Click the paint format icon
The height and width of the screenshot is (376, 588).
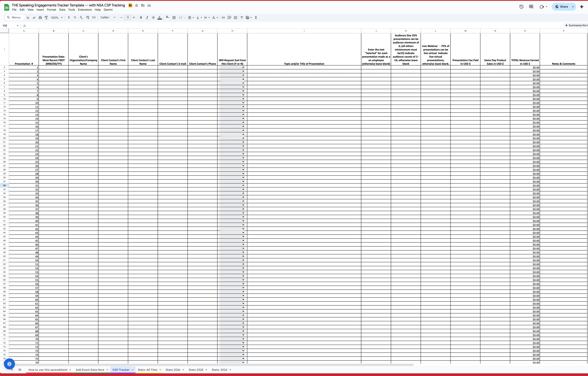pos(46,17)
